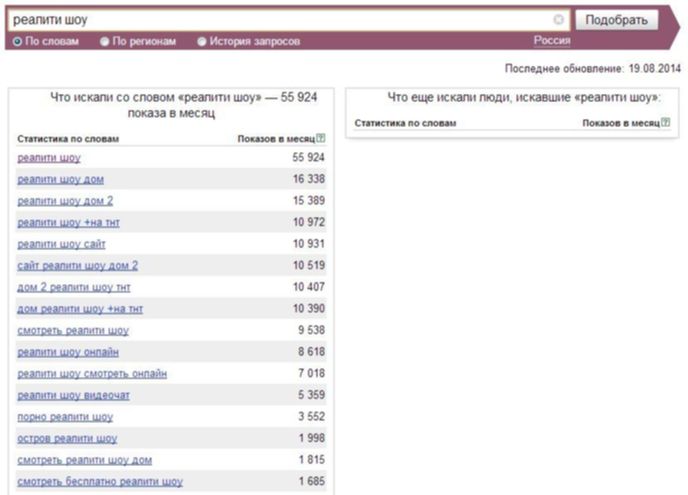Open the 'остров реалити шоу' link
688x495 pixels.
click(x=67, y=438)
